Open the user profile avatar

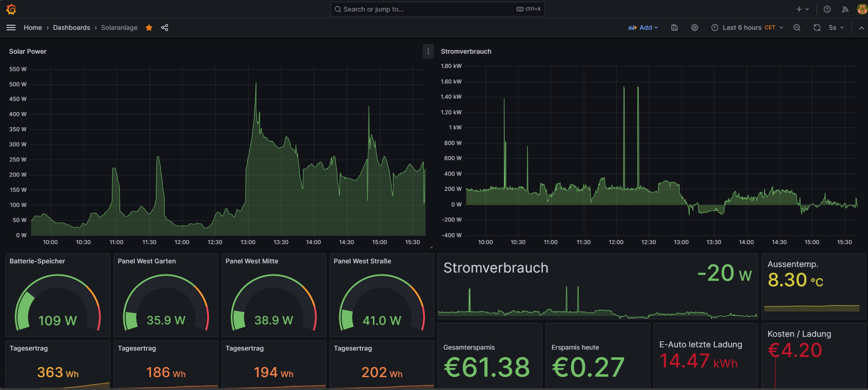pyautogui.click(x=862, y=9)
